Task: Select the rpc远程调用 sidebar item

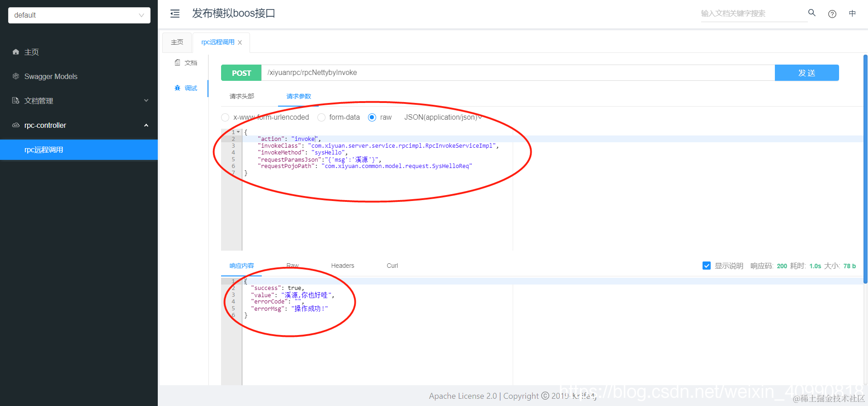Action: pos(79,149)
